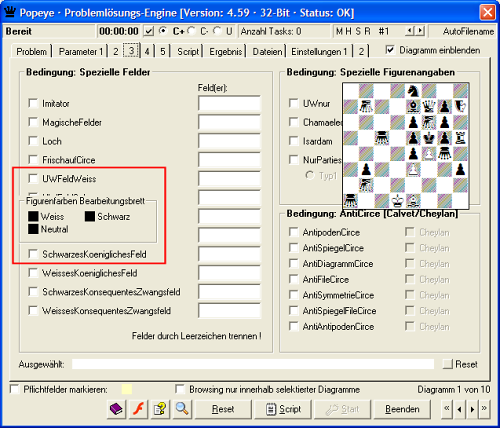Toggle Browsing nur innerhalb selektierter Diagramme
The width and height of the screenshot is (500, 428).
pyautogui.click(x=180, y=389)
